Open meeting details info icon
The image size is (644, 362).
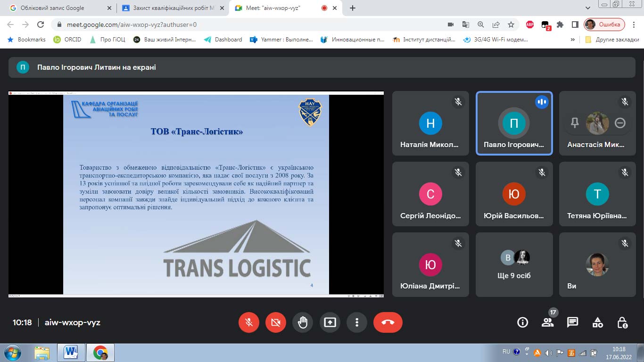[x=522, y=322]
